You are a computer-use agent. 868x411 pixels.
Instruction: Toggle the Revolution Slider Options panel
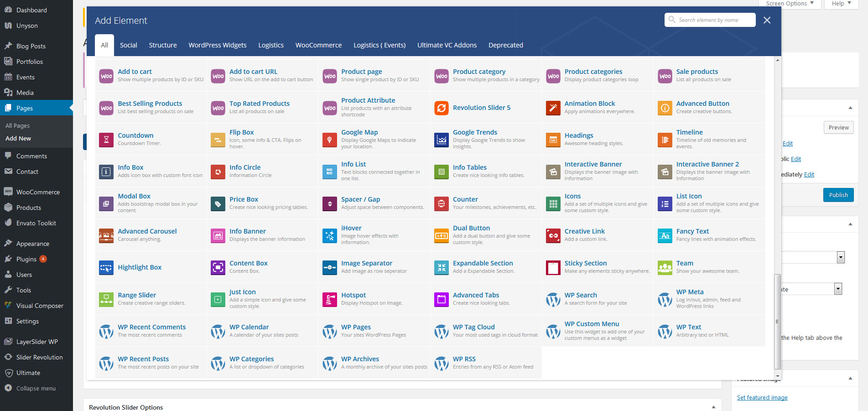pos(713,407)
